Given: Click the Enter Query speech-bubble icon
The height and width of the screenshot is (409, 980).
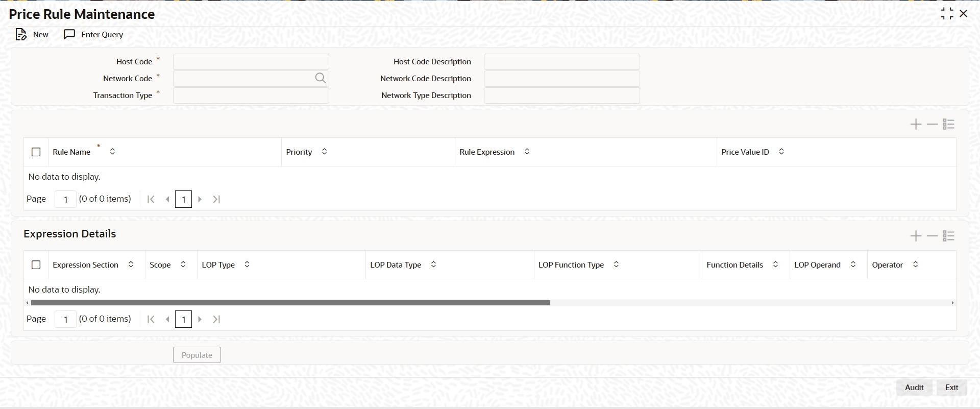Looking at the screenshot, I should tap(69, 34).
